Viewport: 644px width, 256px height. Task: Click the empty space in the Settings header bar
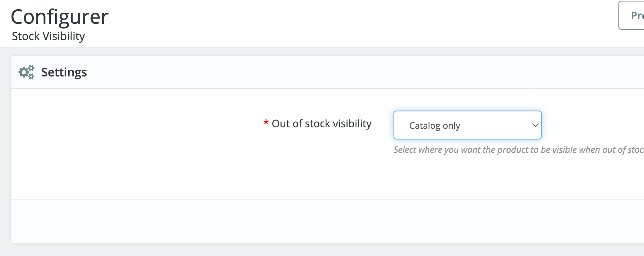[333, 72]
